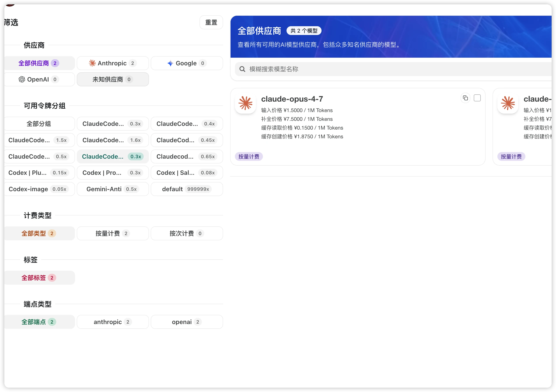Click the Anthropic starburst icon in supplier filter
The width and height of the screenshot is (556, 392).
[92, 63]
